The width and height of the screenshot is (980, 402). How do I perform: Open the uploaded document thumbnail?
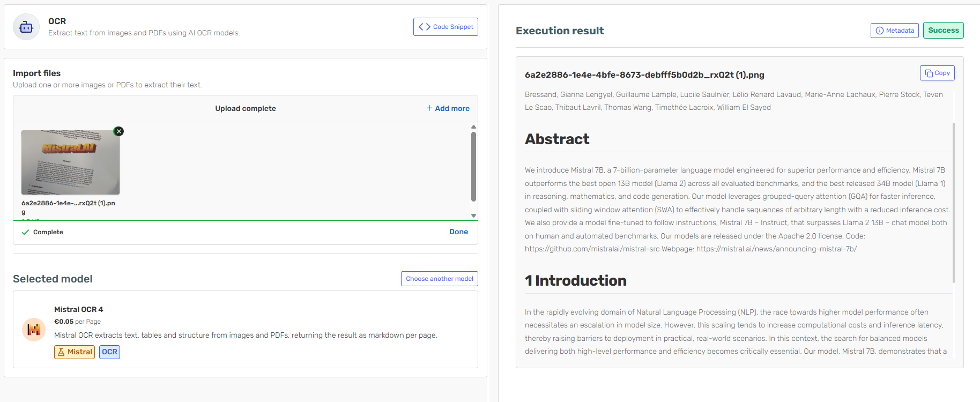pyautogui.click(x=70, y=162)
